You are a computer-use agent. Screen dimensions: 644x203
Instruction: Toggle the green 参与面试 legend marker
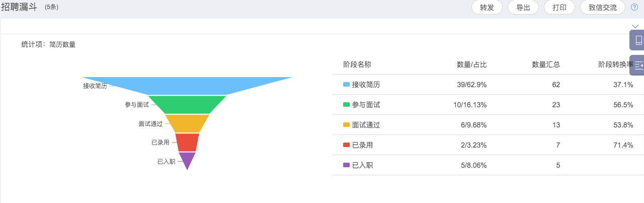pyautogui.click(x=346, y=105)
